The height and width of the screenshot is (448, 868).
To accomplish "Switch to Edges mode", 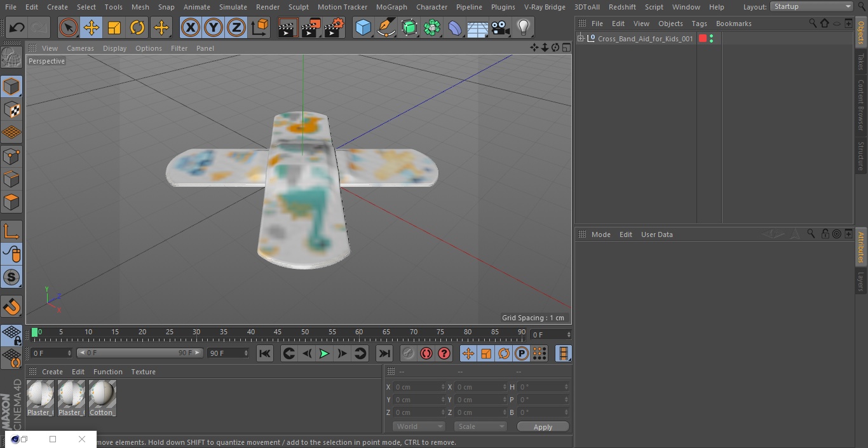I will (11, 179).
